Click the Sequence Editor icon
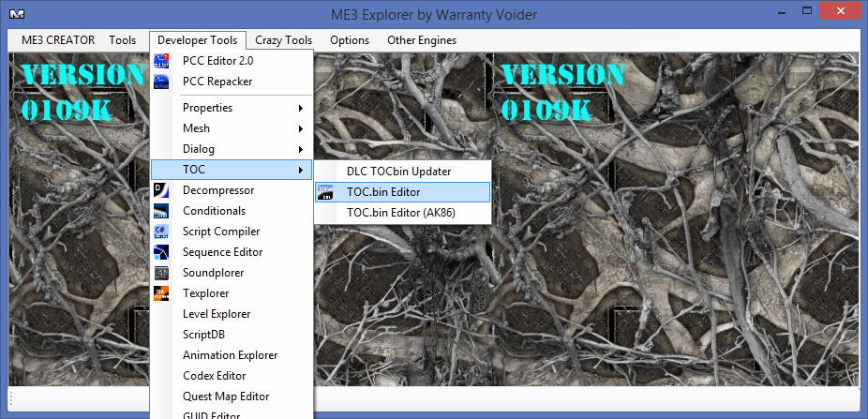868x419 pixels. pyautogui.click(x=162, y=252)
